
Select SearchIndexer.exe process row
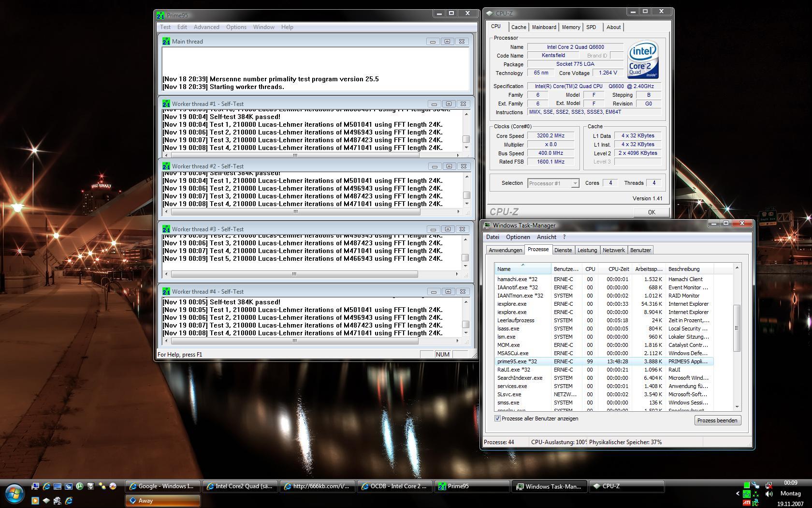pyautogui.click(x=604, y=378)
